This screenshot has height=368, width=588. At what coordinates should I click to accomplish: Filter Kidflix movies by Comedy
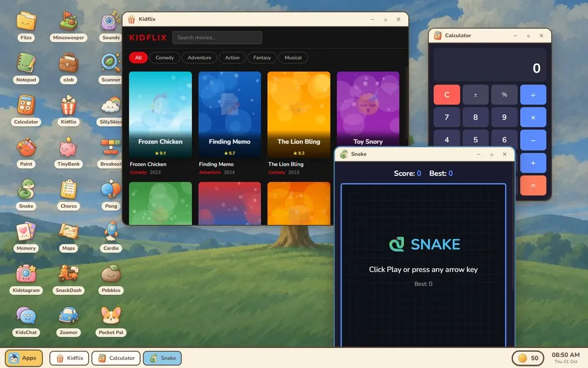(x=165, y=58)
